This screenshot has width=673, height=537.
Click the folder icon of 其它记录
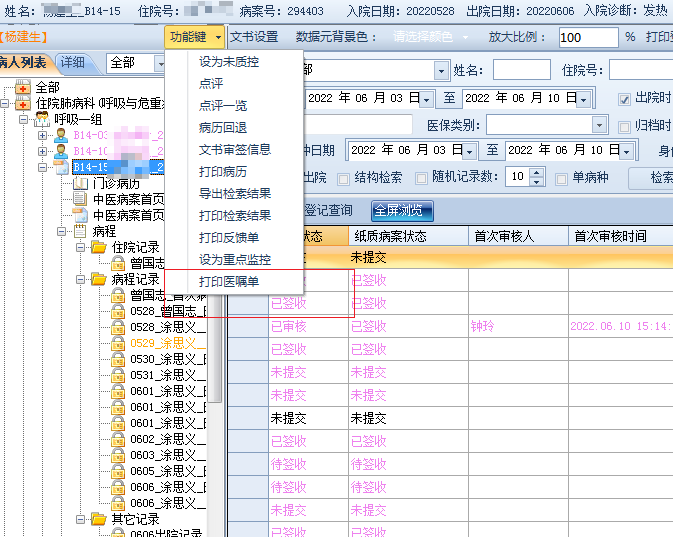coord(99,519)
